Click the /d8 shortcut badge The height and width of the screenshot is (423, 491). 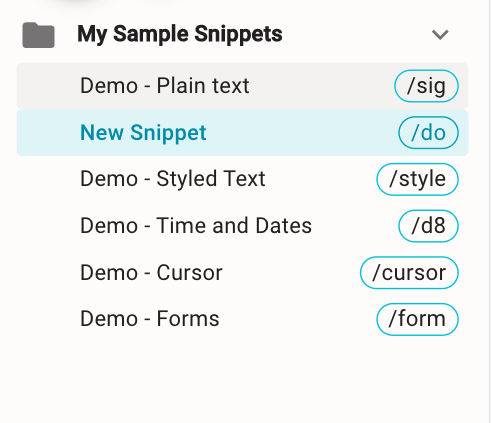[x=428, y=226]
